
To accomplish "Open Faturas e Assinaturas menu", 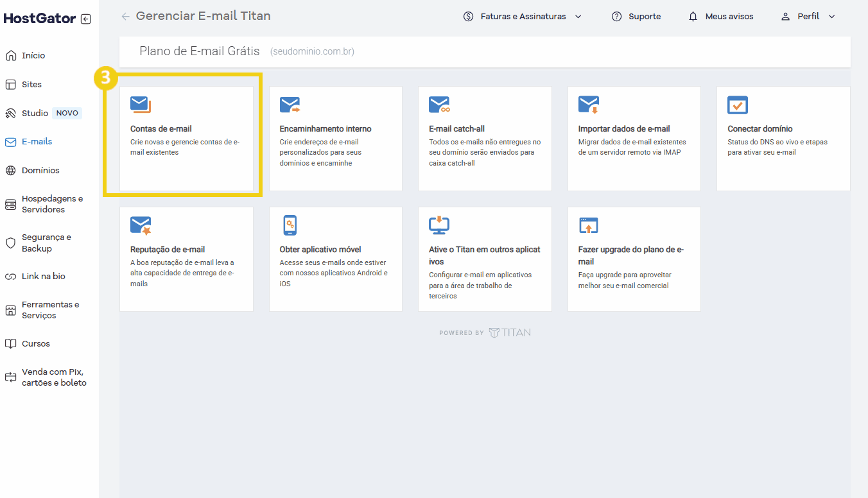I will pos(523,17).
